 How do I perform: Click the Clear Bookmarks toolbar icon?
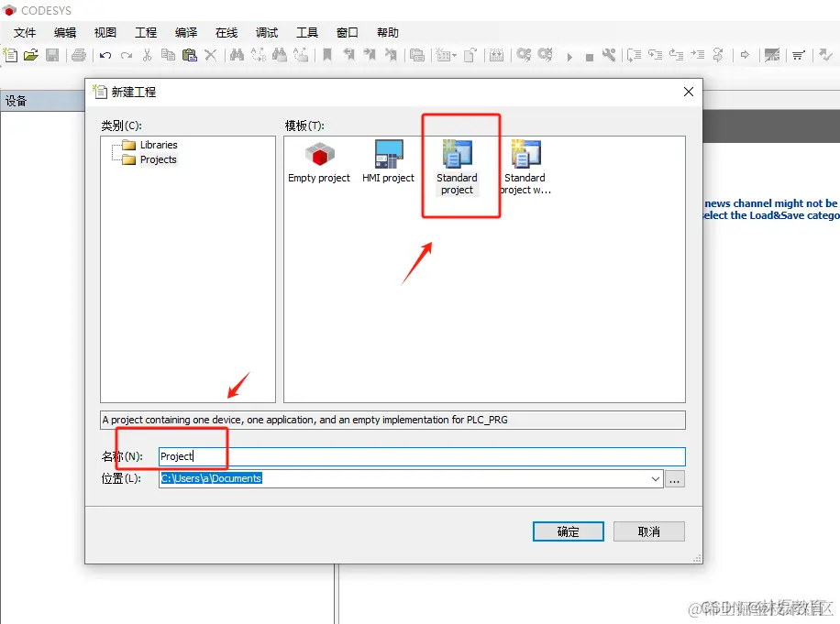(391, 55)
